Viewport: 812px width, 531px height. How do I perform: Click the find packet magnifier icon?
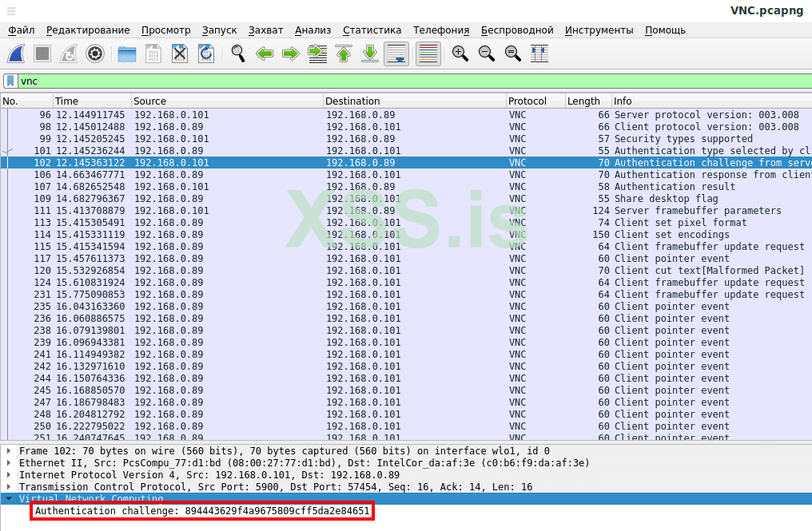[238, 54]
